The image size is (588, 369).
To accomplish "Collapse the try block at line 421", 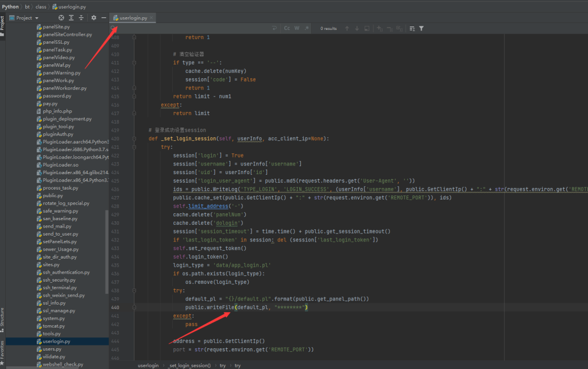I will (135, 147).
